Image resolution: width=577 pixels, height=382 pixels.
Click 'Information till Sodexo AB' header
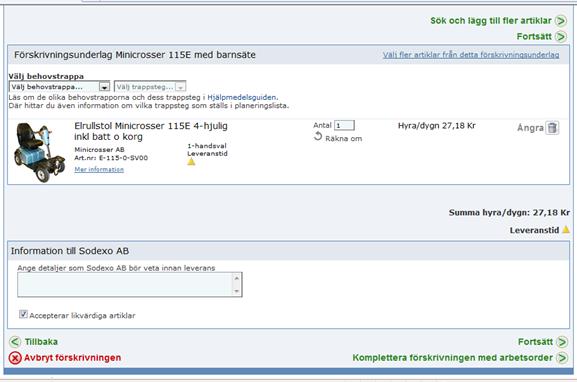70,251
